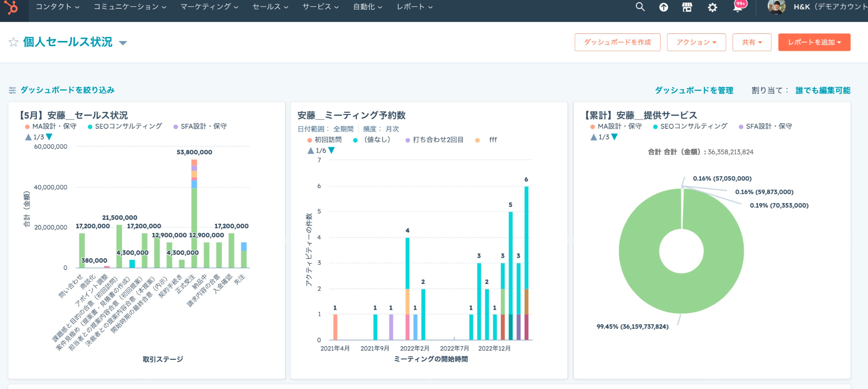Click ダッシュボードを作成 button

coord(618,42)
